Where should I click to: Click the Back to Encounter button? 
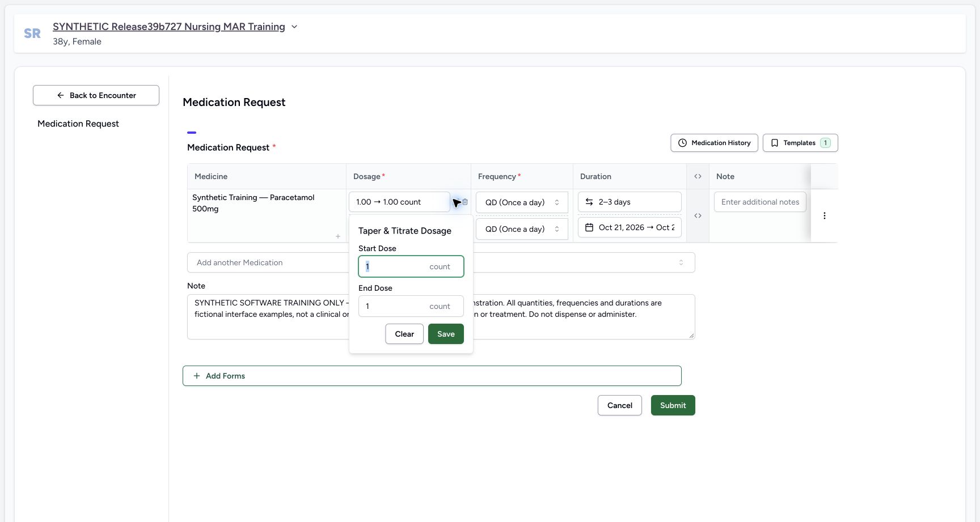click(x=96, y=95)
